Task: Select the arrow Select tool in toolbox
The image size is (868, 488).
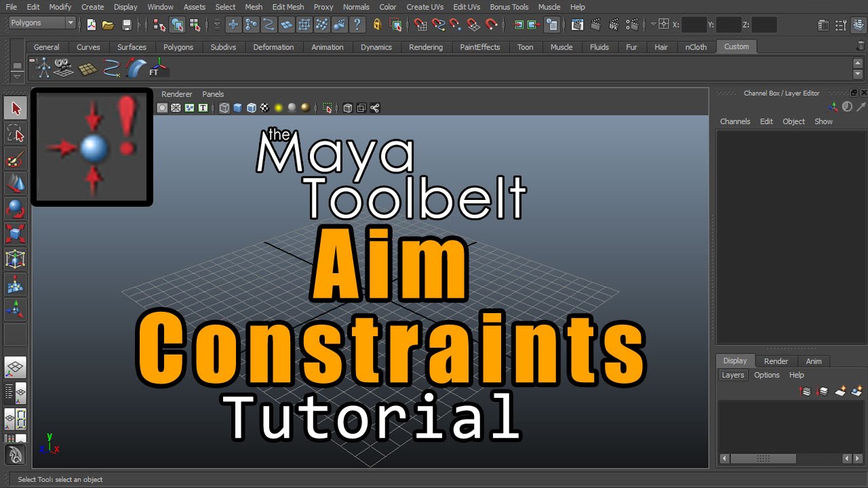Action: [16, 108]
